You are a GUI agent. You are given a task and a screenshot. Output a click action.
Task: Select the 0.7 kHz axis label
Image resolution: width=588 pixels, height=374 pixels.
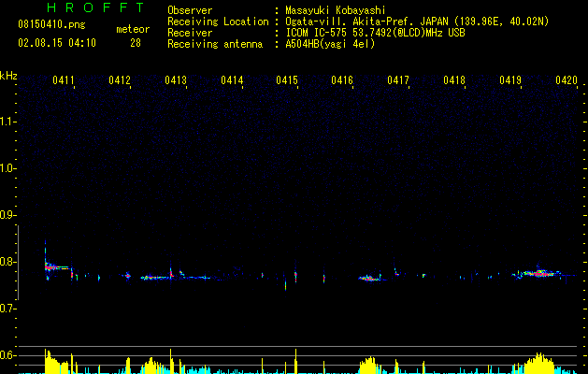[8, 309]
